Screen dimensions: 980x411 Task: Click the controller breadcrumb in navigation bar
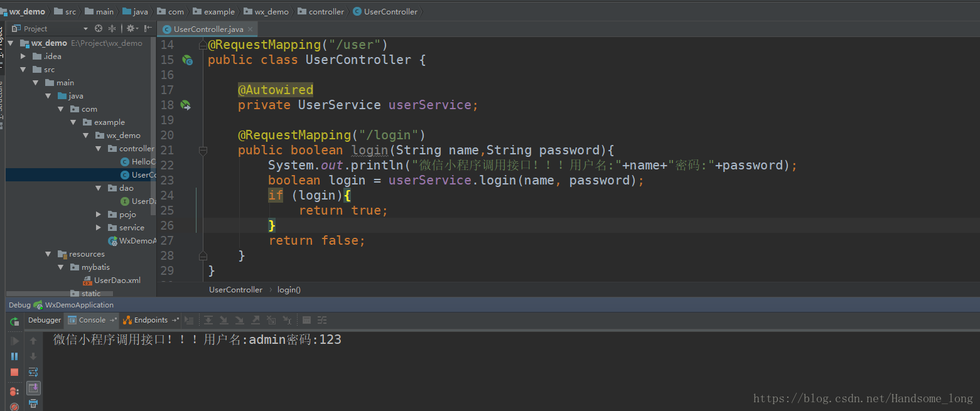321,11
